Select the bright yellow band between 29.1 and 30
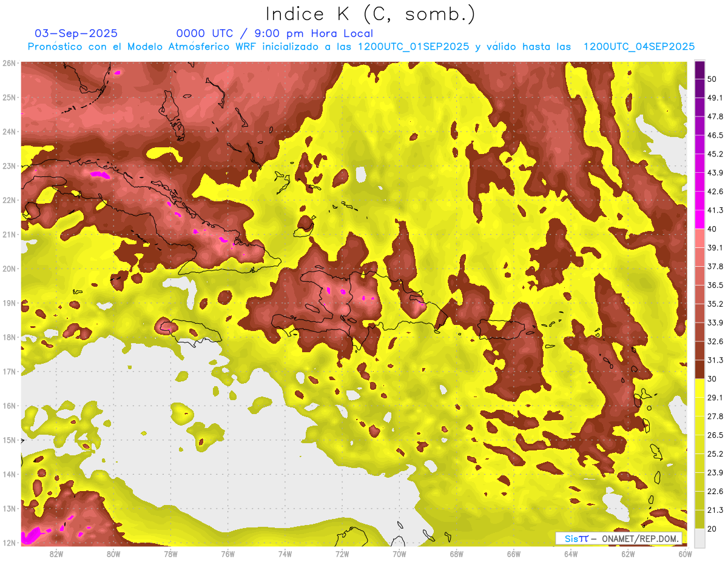The width and height of the screenshot is (728, 562). point(699,387)
